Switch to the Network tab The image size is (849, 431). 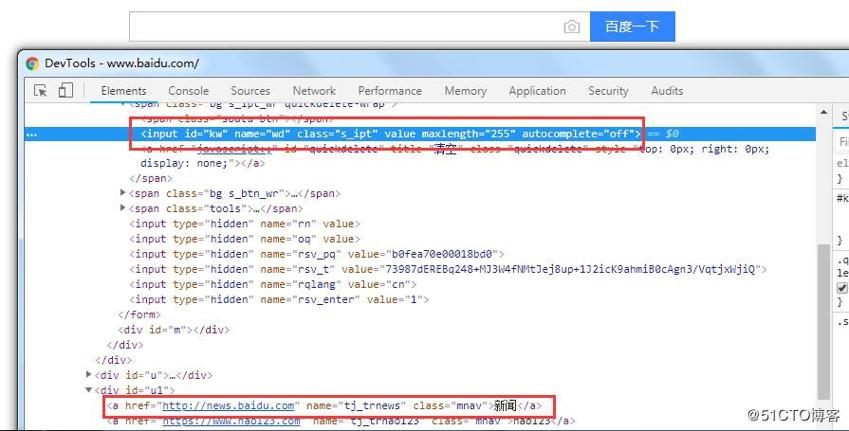(314, 91)
